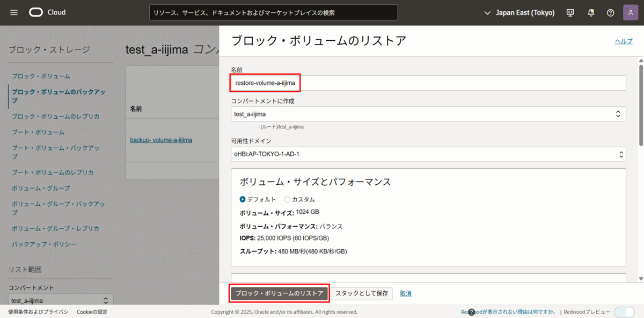Click the スタックとして保存 button

coord(361,293)
